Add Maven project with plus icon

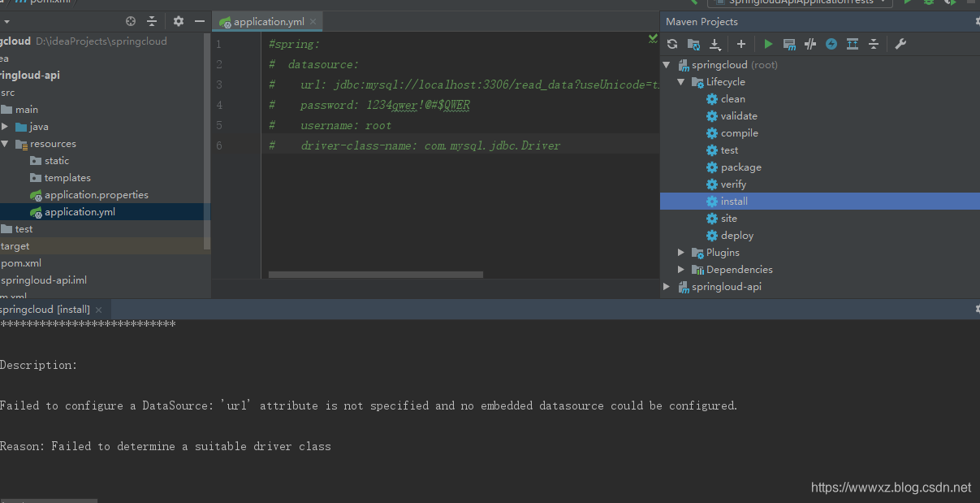(x=741, y=44)
